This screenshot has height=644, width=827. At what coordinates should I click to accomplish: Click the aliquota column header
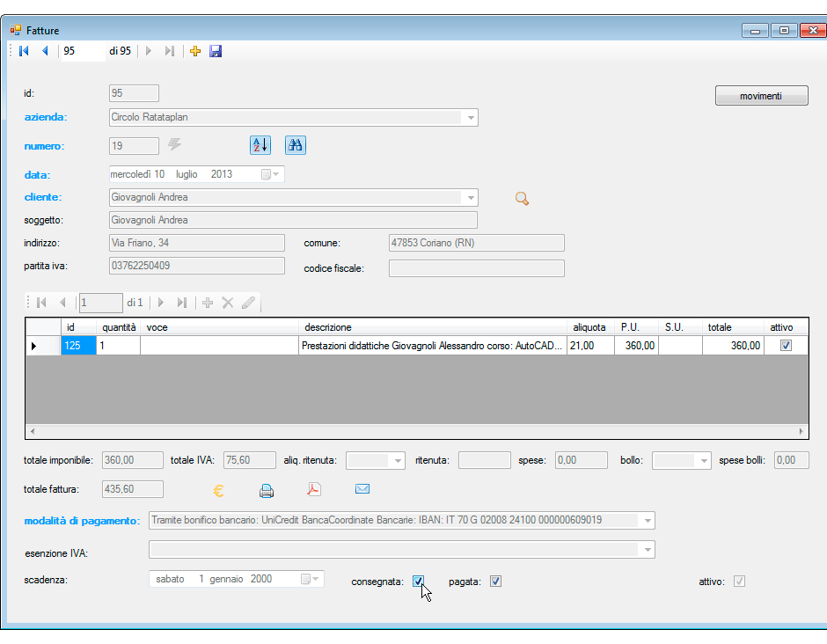(590, 327)
